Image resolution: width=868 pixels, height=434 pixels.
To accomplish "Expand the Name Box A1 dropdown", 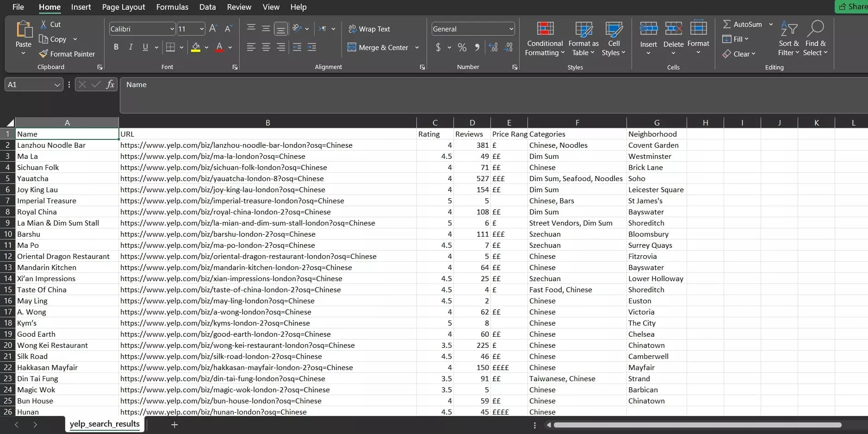I will [57, 85].
